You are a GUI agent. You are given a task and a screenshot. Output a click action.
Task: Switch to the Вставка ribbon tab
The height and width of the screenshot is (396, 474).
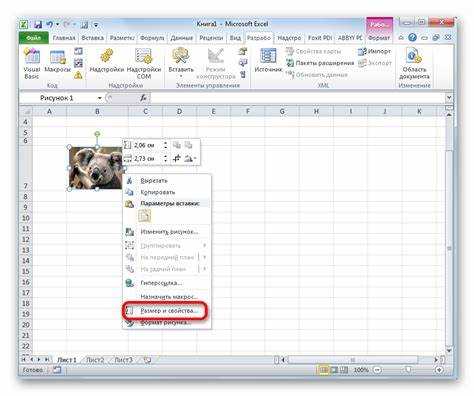pos(92,38)
